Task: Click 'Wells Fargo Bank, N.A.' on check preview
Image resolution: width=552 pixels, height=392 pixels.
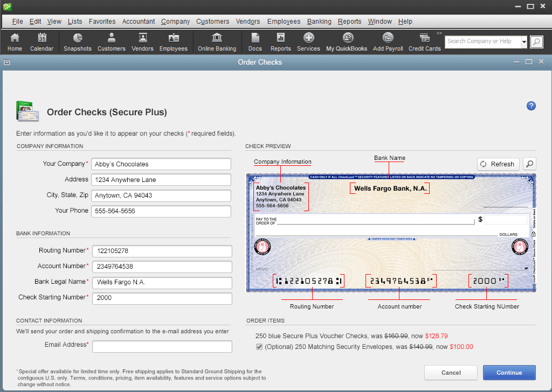Action: coord(390,188)
